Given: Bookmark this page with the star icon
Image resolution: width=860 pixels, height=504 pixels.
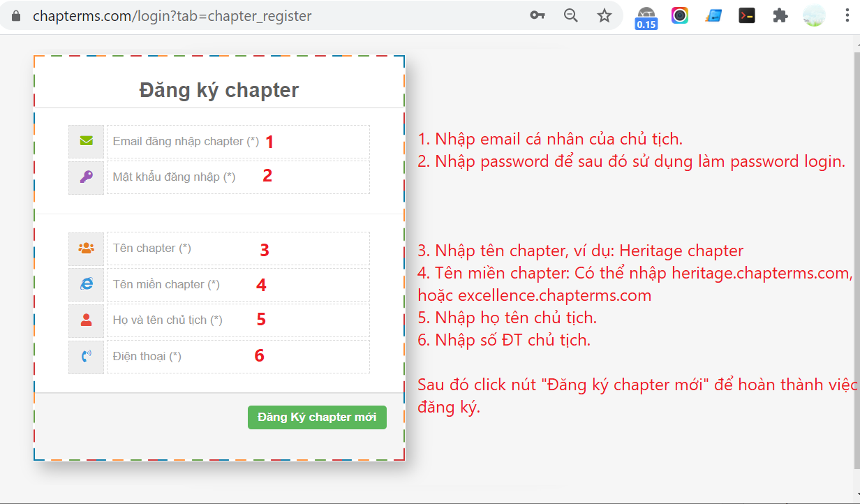Looking at the screenshot, I should tap(605, 15).
